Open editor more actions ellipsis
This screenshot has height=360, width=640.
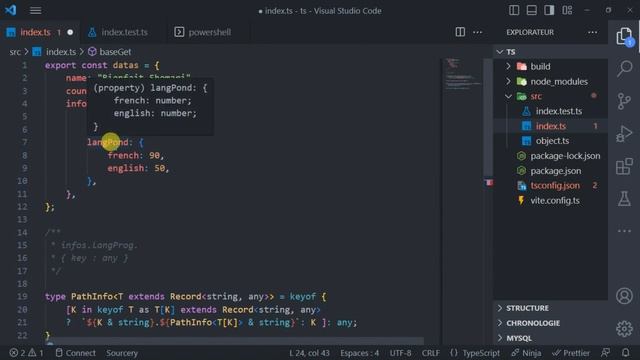[478, 32]
